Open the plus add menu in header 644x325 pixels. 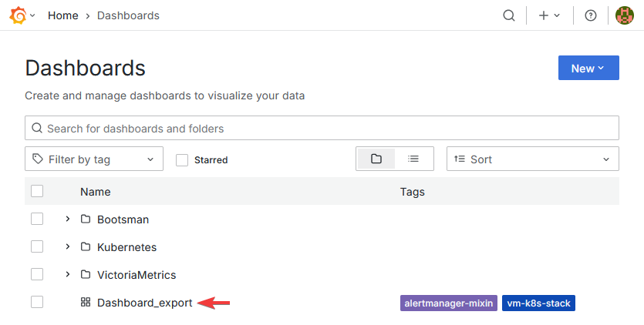[x=549, y=15]
